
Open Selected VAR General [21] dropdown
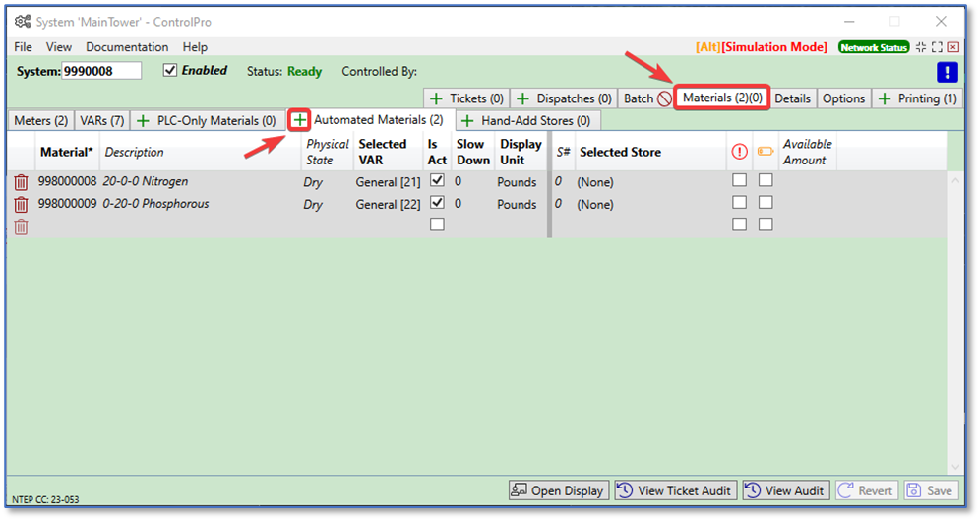(x=389, y=182)
